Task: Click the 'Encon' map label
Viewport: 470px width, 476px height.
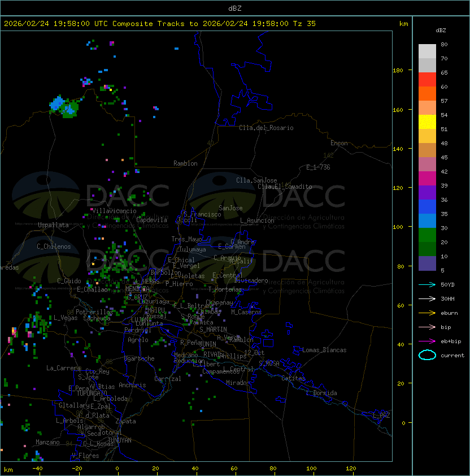Action: (339, 143)
